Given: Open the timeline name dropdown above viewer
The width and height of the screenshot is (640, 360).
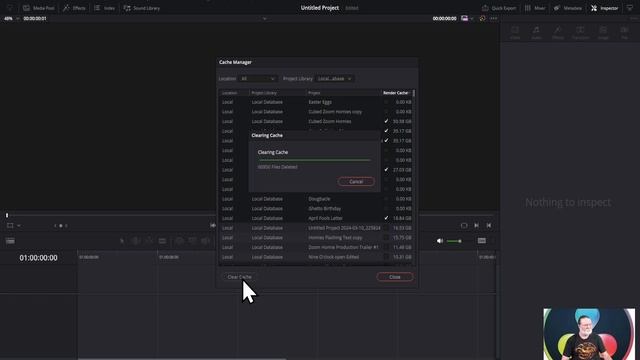Looking at the screenshot, I should [264, 18].
